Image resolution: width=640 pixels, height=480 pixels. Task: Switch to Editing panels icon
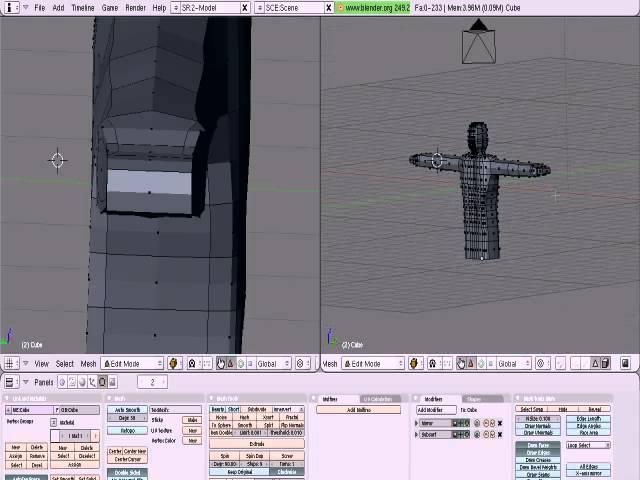tap(102, 382)
